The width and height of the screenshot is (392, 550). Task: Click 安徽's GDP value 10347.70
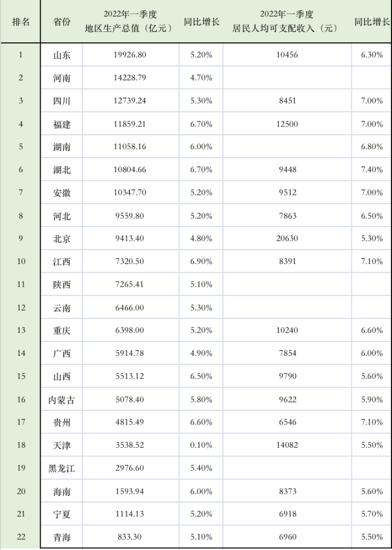click(130, 193)
